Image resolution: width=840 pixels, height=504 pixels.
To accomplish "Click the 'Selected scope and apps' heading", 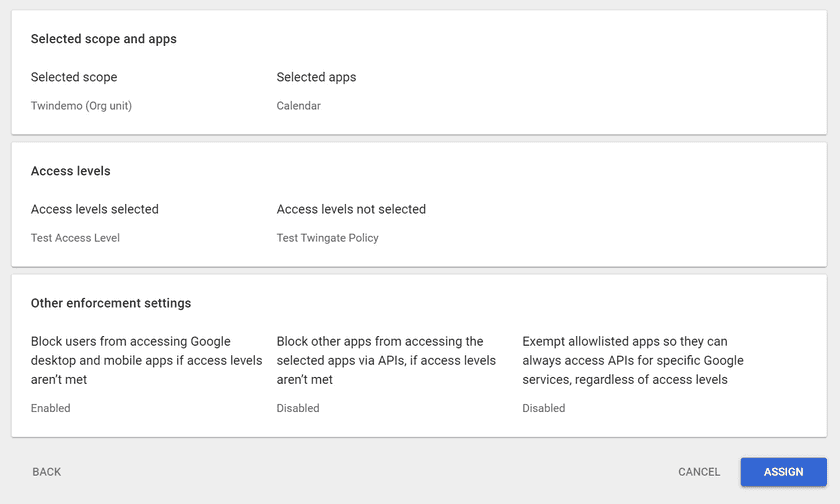I will click(103, 39).
